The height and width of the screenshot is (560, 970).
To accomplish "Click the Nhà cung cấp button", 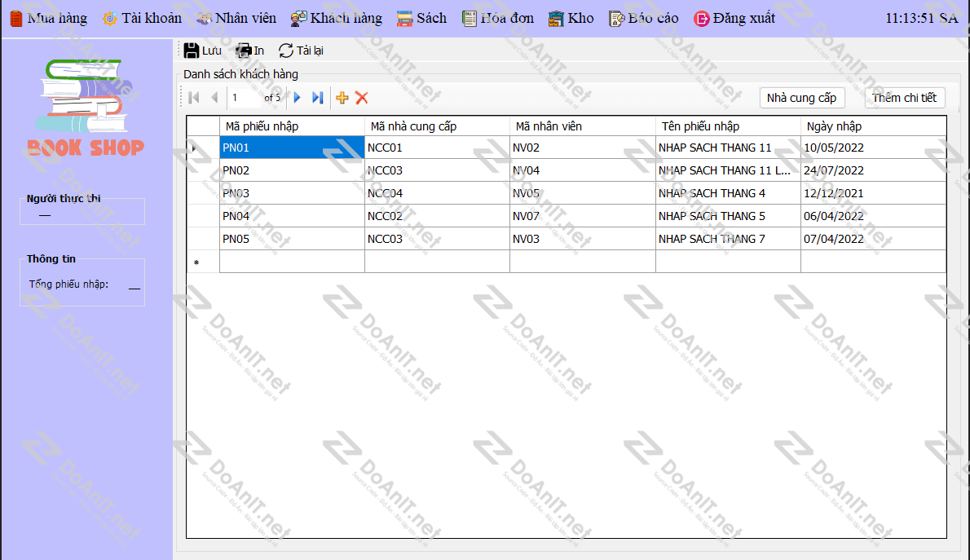I will click(x=802, y=98).
